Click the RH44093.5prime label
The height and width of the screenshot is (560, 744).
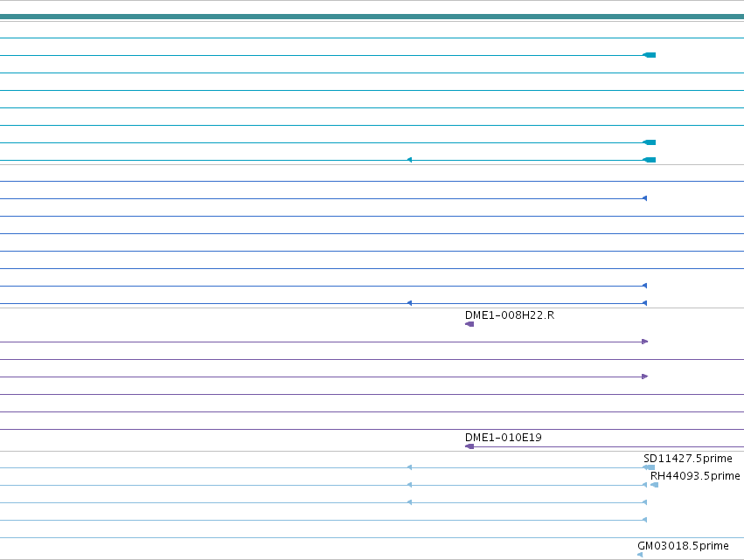(x=695, y=476)
